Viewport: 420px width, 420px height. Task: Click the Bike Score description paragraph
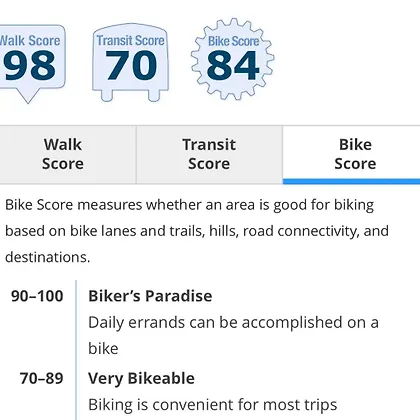pos(197,231)
